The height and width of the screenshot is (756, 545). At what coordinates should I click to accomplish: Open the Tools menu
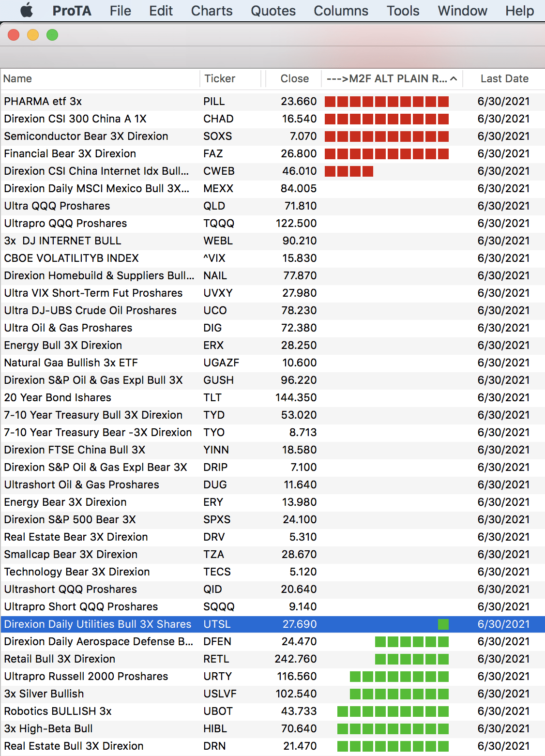click(403, 11)
